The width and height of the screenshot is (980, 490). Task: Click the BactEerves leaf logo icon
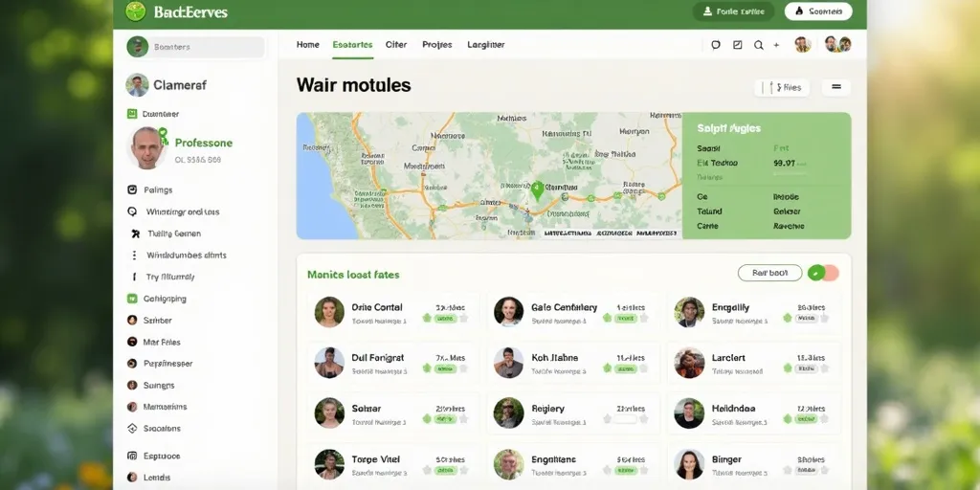pyautogui.click(x=136, y=11)
